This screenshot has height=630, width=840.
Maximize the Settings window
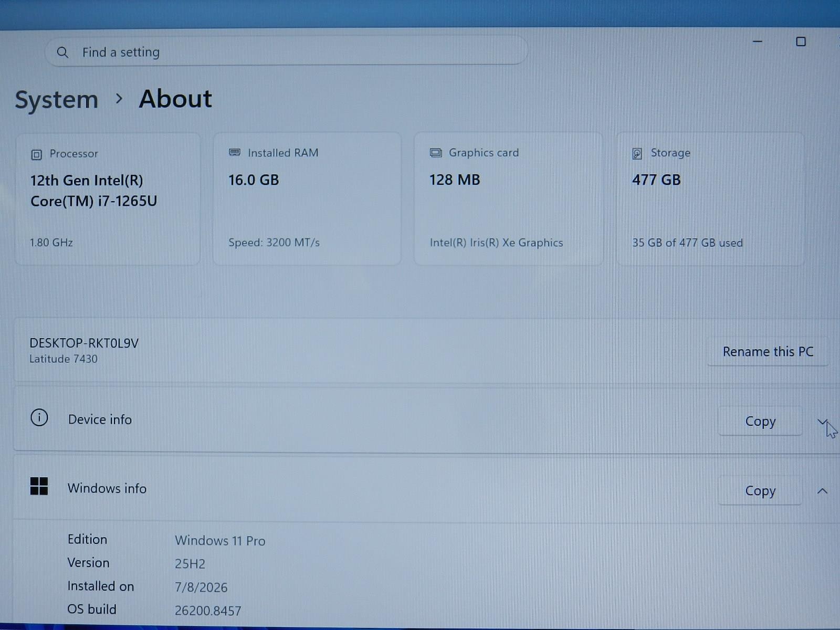pyautogui.click(x=801, y=41)
